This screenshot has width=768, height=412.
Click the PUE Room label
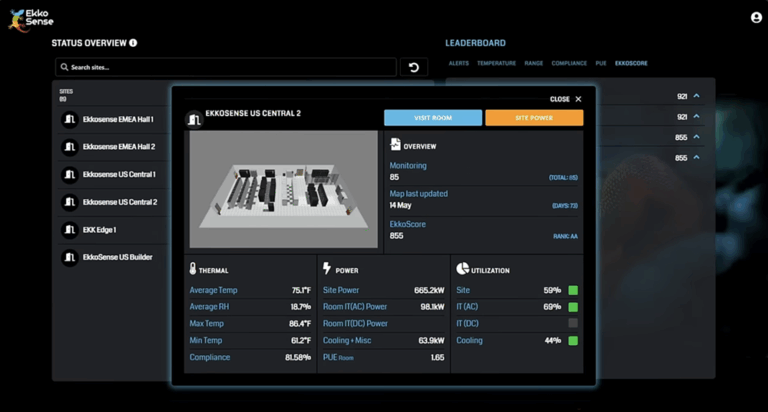pos(338,357)
